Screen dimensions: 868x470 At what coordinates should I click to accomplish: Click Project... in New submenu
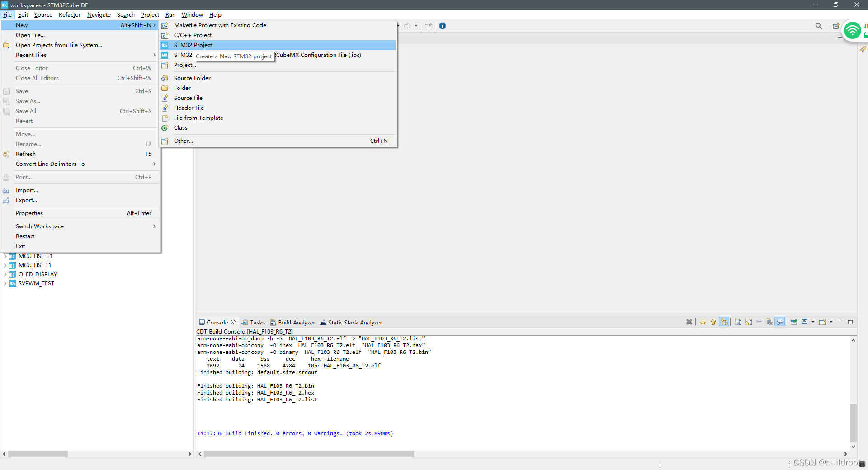278,65
